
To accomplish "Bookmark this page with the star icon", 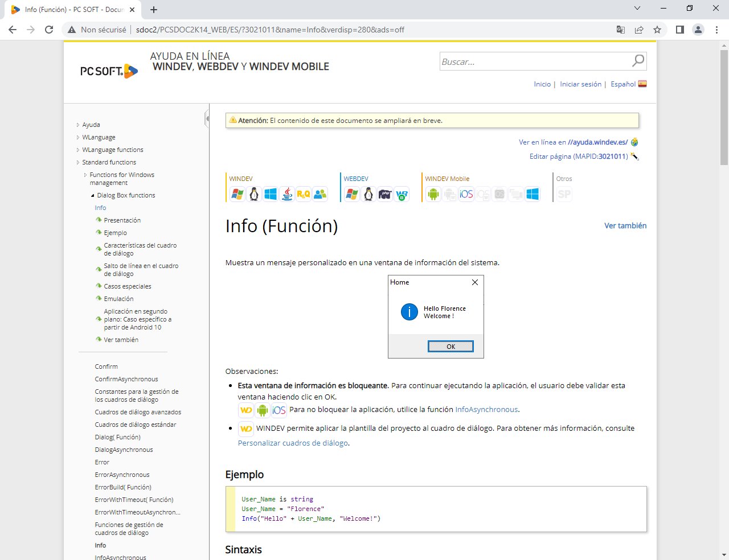I will tap(657, 30).
